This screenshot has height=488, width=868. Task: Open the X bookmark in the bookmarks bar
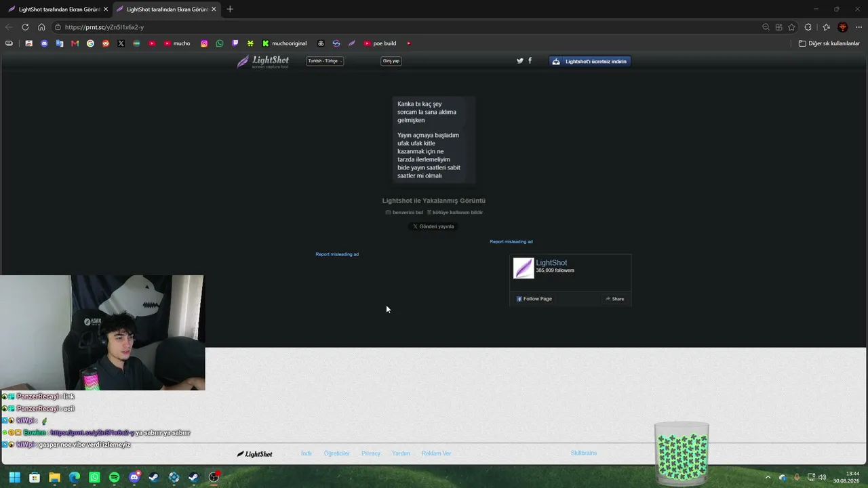[121, 43]
